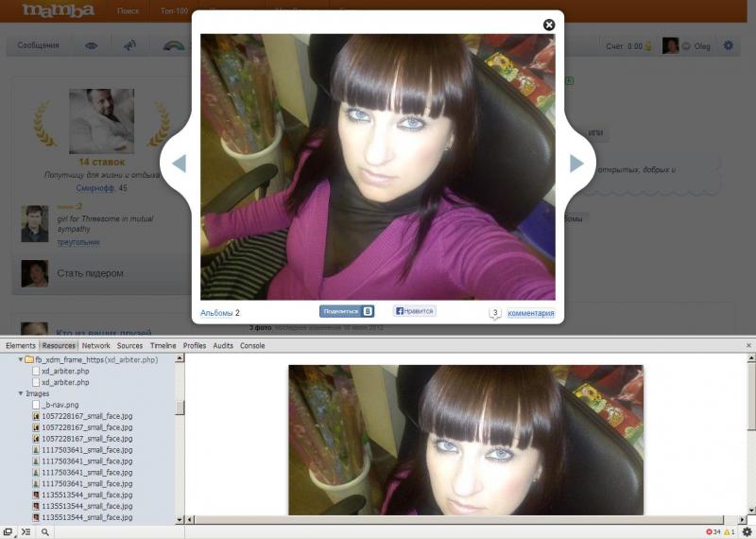Open DevTools settings gear icon
The width and height of the screenshot is (756, 539).
pyautogui.click(x=747, y=531)
